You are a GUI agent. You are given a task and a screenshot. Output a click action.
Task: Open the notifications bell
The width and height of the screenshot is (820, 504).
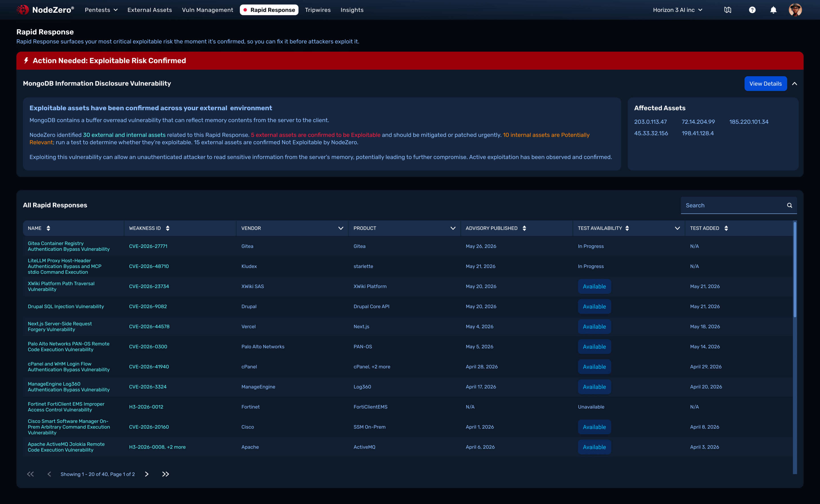tap(773, 10)
